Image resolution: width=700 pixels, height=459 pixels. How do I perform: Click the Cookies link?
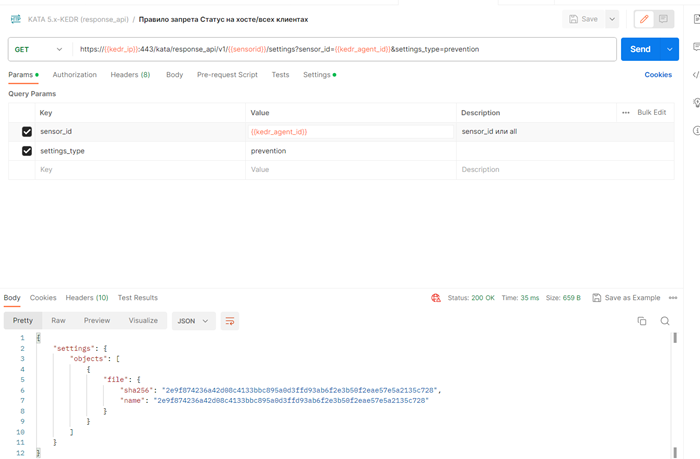(x=658, y=75)
